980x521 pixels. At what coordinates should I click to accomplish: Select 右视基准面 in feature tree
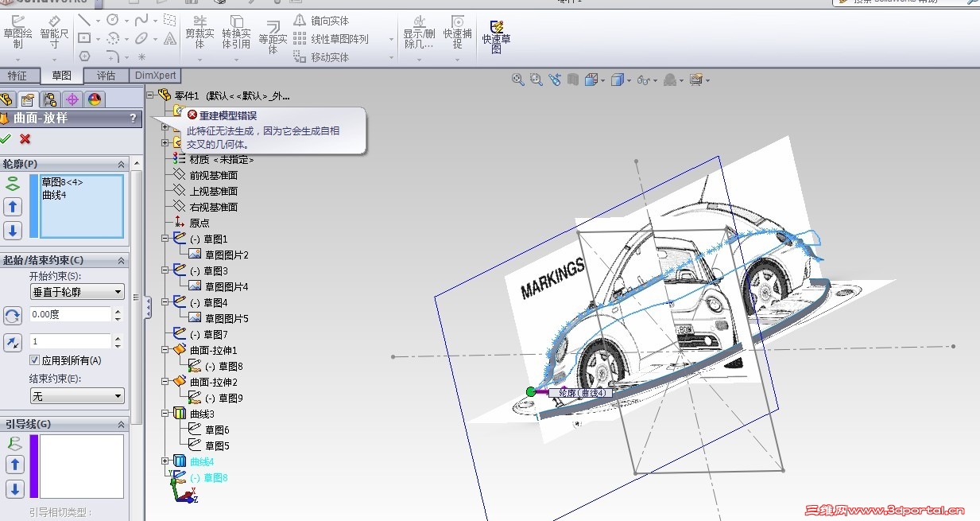point(213,207)
